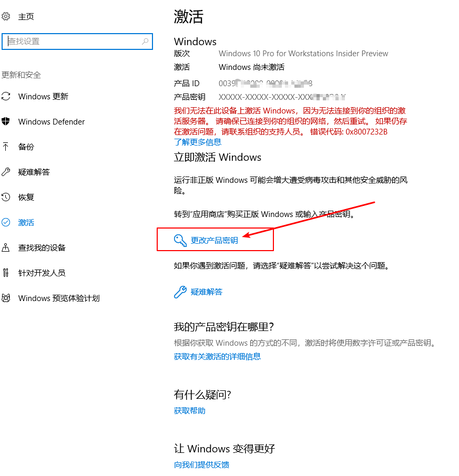Image resolution: width=459 pixels, height=476 pixels.
Task: Click the 恢复 history clock icon
Action: pyautogui.click(x=6, y=197)
